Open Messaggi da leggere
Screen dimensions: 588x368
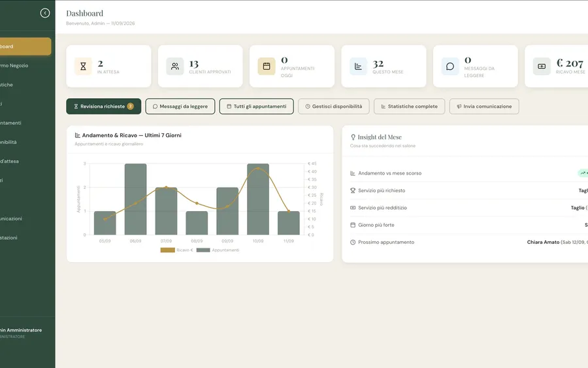tap(180, 107)
